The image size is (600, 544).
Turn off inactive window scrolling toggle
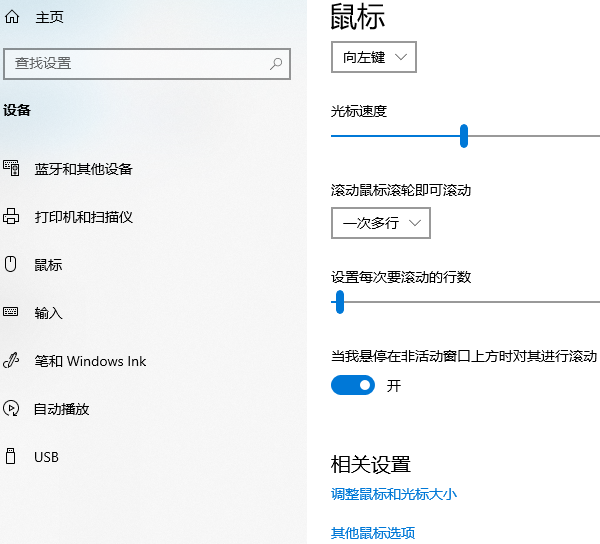click(352, 385)
